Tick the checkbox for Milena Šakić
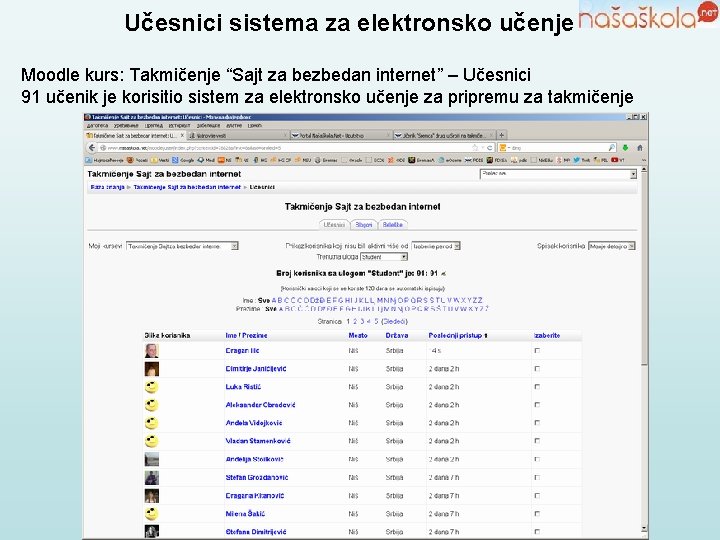This screenshot has width=720, height=540. (x=537, y=514)
